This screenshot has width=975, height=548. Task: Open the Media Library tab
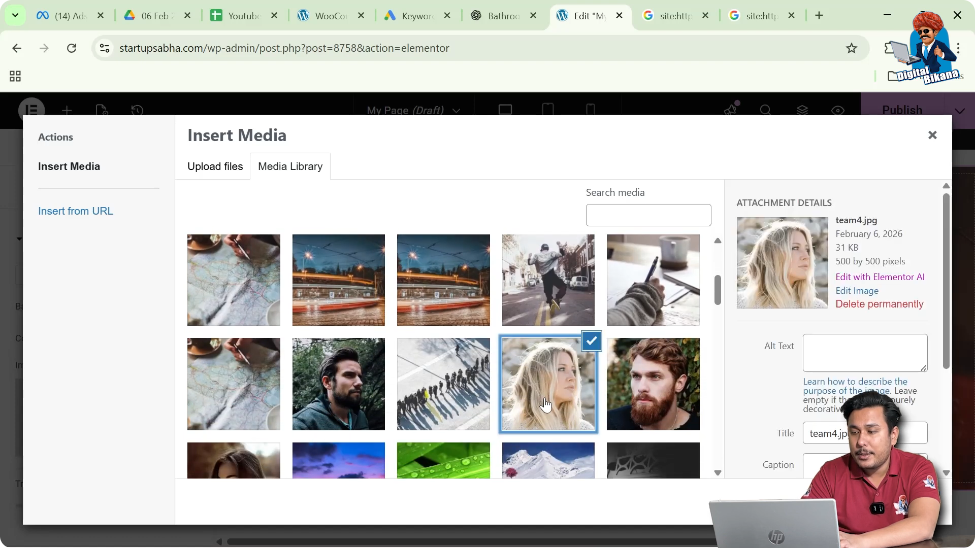pyautogui.click(x=290, y=166)
